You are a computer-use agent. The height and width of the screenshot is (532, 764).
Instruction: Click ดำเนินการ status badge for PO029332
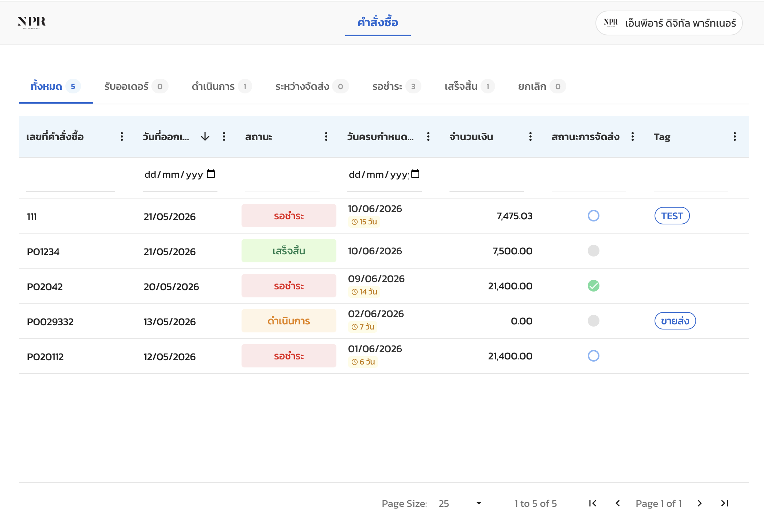pyautogui.click(x=289, y=321)
